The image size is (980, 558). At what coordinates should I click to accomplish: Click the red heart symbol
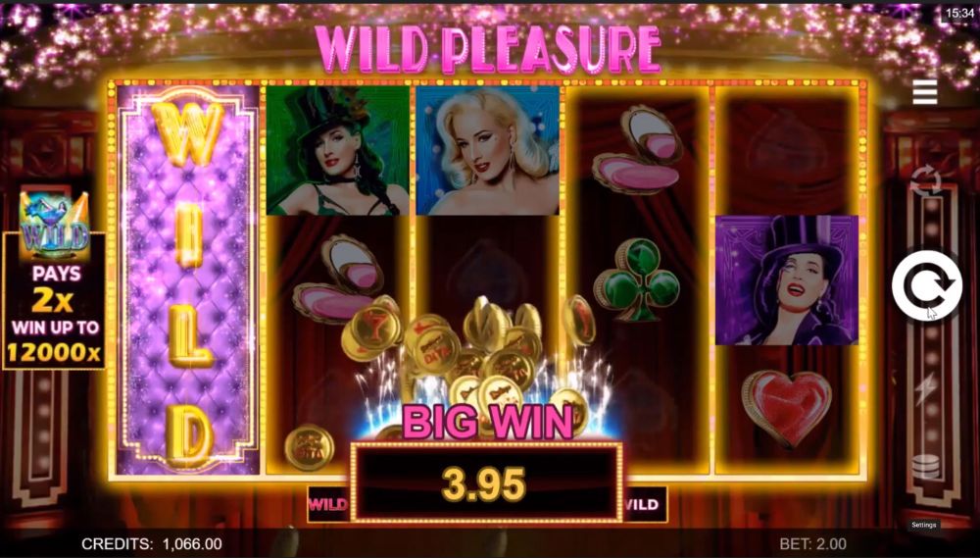click(786, 408)
